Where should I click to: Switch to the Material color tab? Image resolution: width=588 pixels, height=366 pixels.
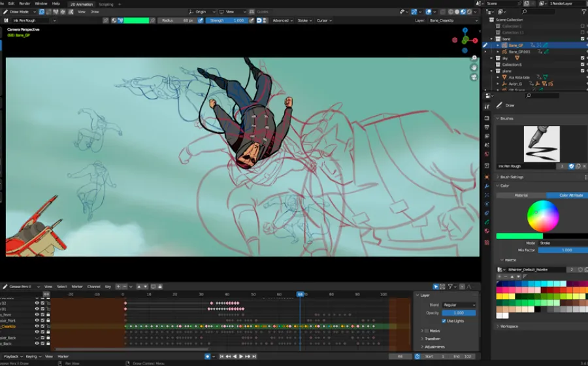coord(521,195)
